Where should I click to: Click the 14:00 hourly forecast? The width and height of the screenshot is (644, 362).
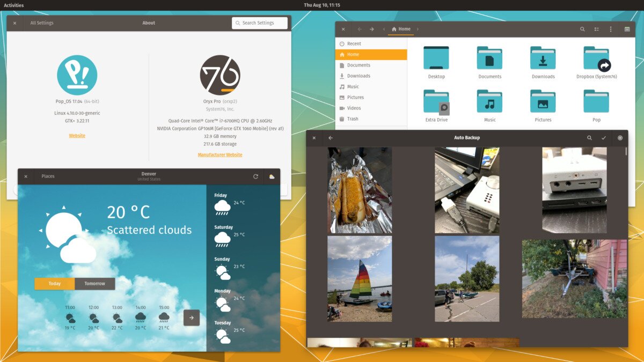pyautogui.click(x=141, y=317)
